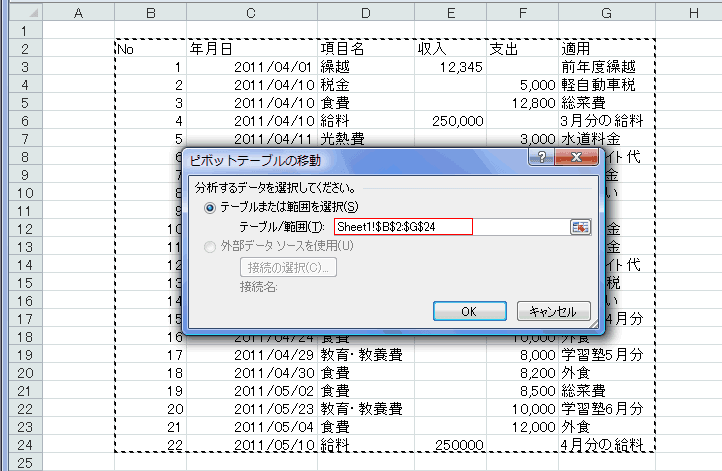Select column D header
722x471 pixels.
click(x=366, y=12)
